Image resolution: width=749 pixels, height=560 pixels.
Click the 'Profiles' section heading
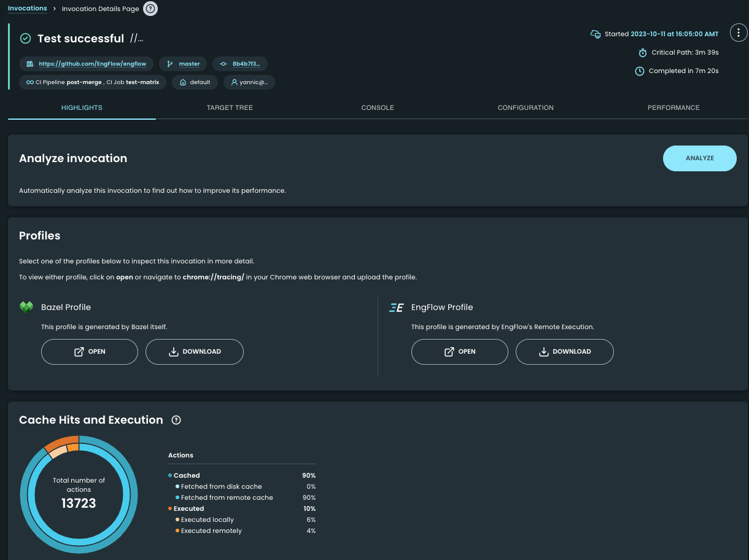[40, 236]
